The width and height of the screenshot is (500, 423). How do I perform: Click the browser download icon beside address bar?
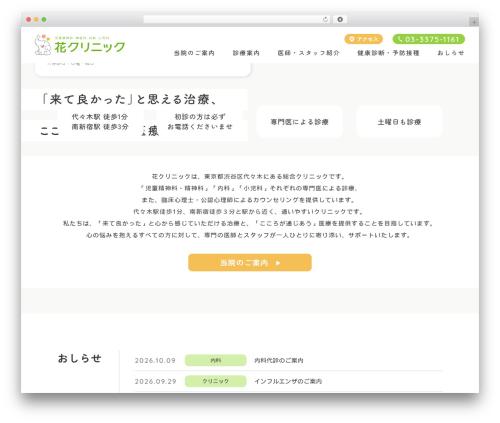click(340, 19)
